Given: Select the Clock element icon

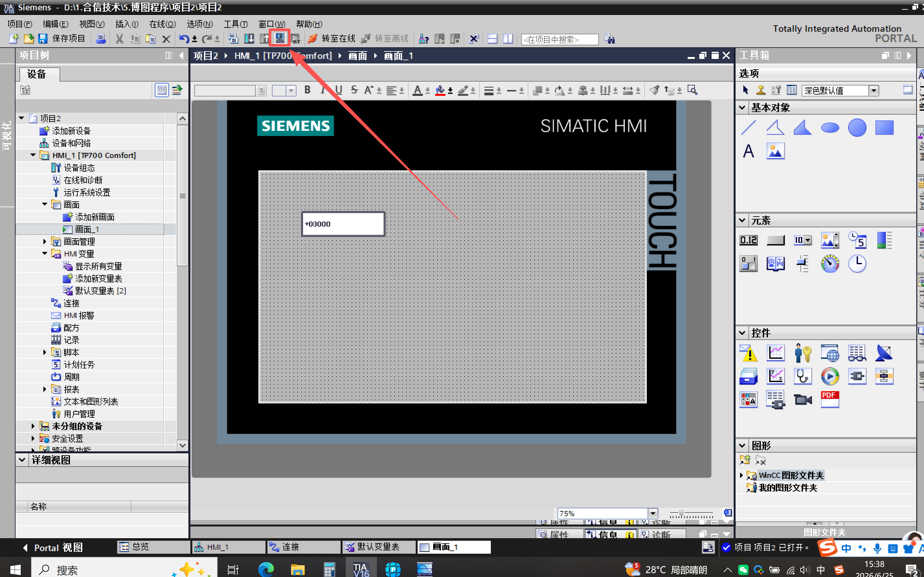Looking at the screenshot, I should pos(857,264).
